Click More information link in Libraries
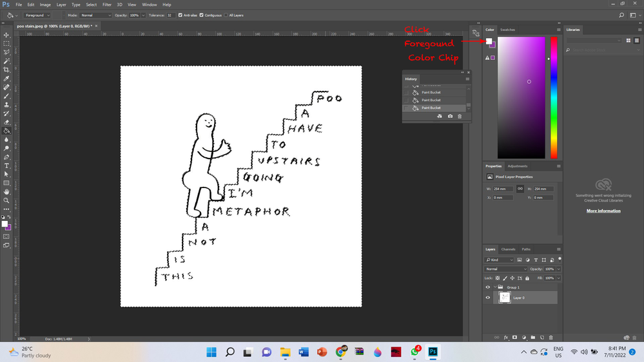Viewport: 644px width, 362px height. pos(603,211)
